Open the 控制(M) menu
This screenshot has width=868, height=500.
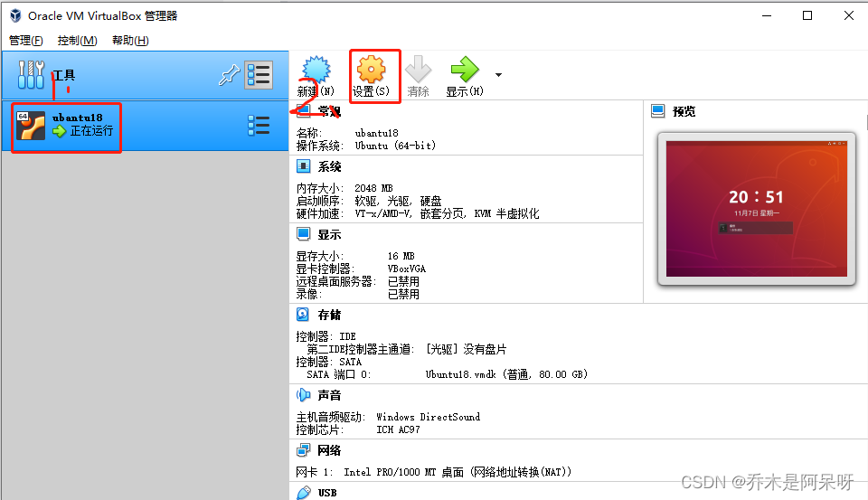pos(78,41)
